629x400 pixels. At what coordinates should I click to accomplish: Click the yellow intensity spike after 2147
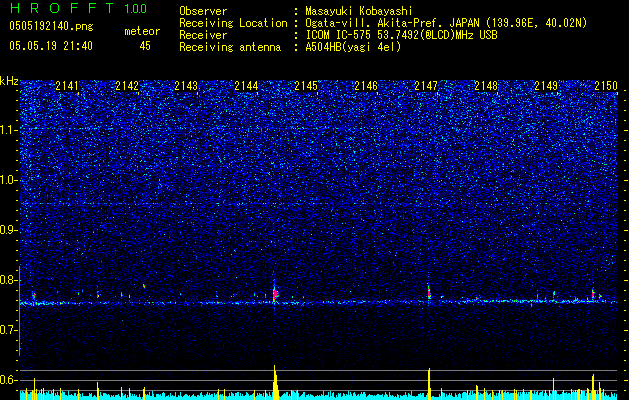click(429, 384)
